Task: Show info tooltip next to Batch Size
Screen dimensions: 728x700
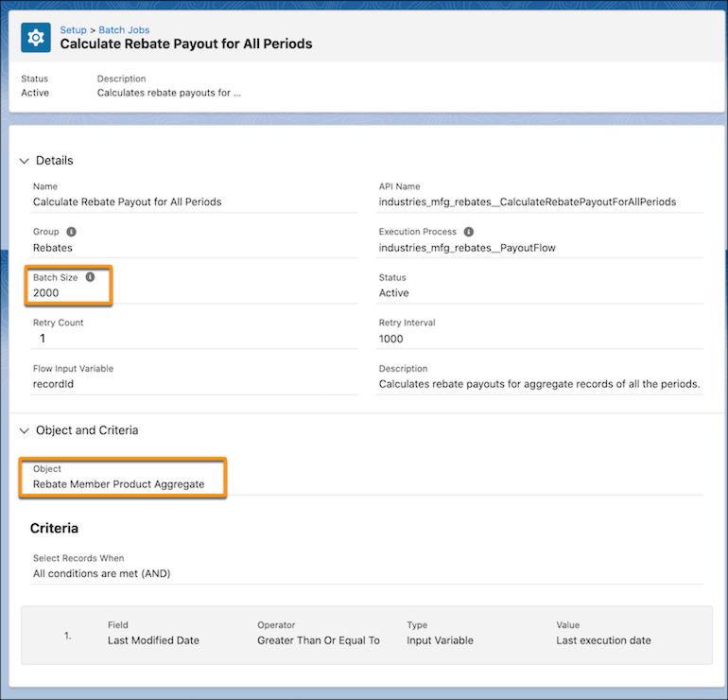Action: [90, 277]
